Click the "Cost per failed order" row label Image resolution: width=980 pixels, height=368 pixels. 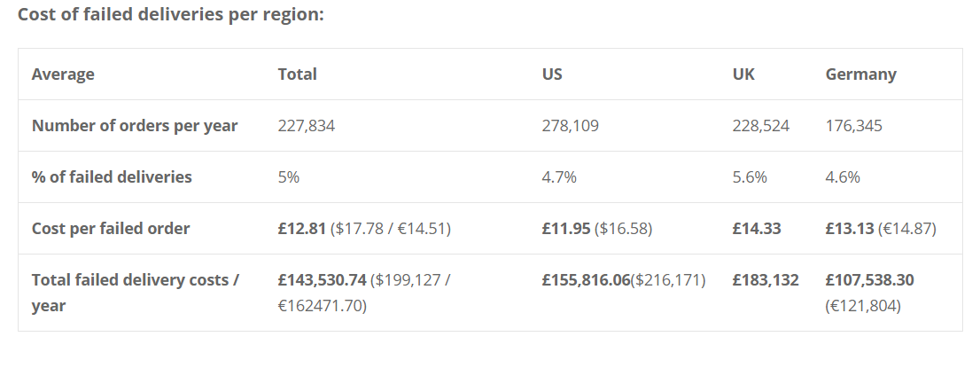pyautogui.click(x=111, y=229)
